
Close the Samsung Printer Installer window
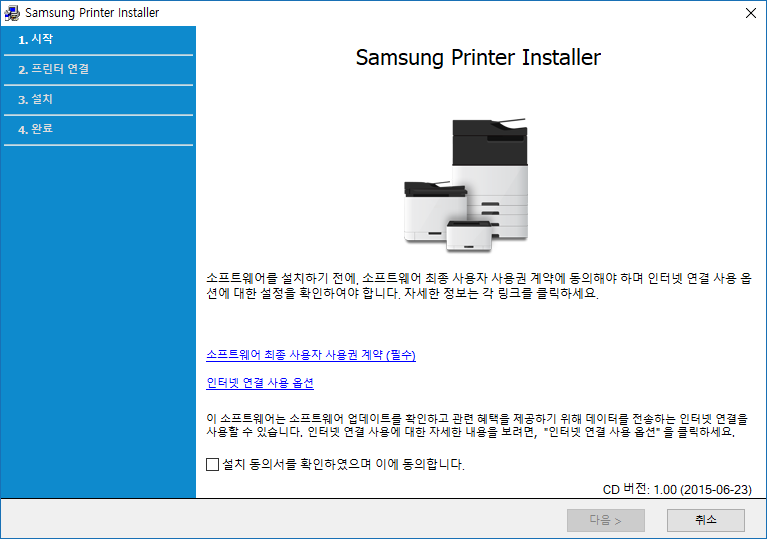(751, 13)
